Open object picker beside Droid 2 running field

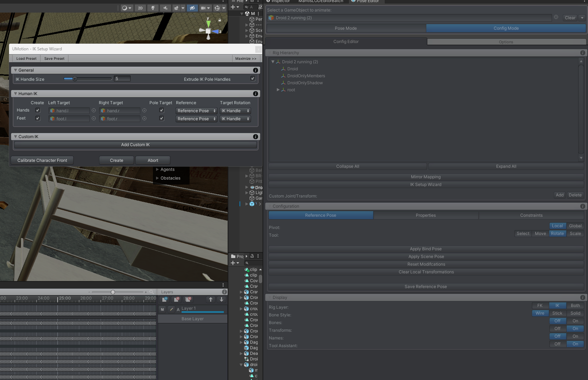click(x=556, y=17)
